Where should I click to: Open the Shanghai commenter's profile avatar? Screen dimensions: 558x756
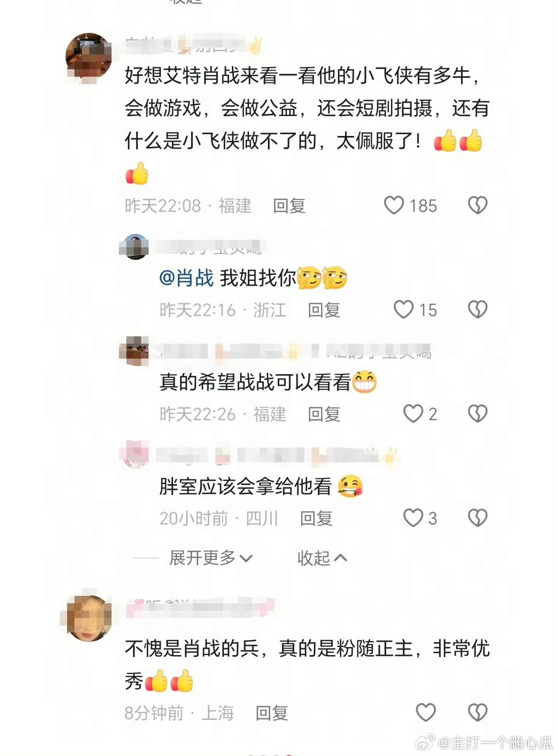[89, 618]
